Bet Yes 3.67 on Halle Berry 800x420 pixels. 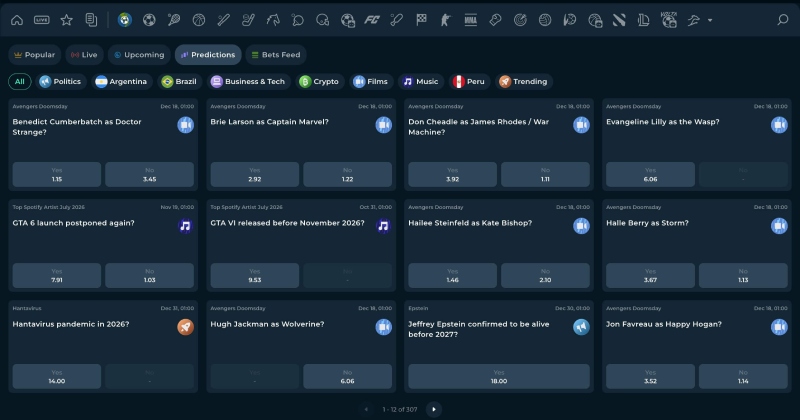tap(651, 276)
